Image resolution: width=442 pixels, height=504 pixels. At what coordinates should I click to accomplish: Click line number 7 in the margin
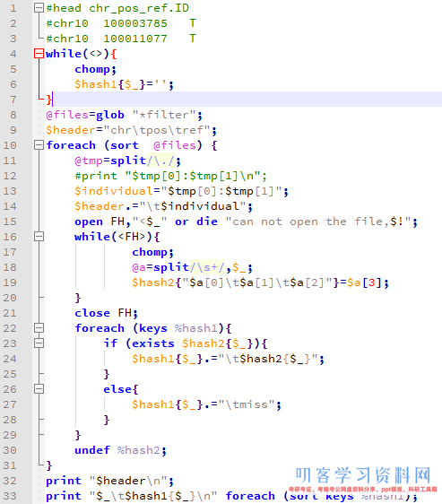click(13, 100)
